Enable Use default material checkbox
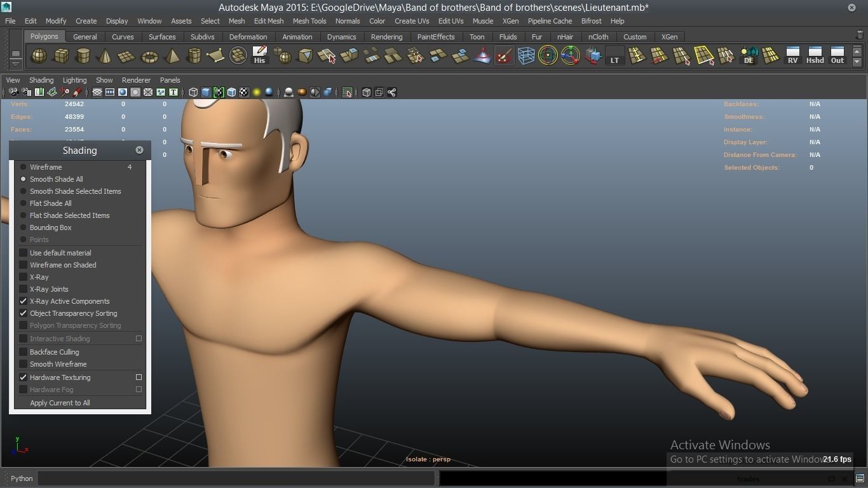The width and height of the screenshot is (868, 488). point(24,253)
